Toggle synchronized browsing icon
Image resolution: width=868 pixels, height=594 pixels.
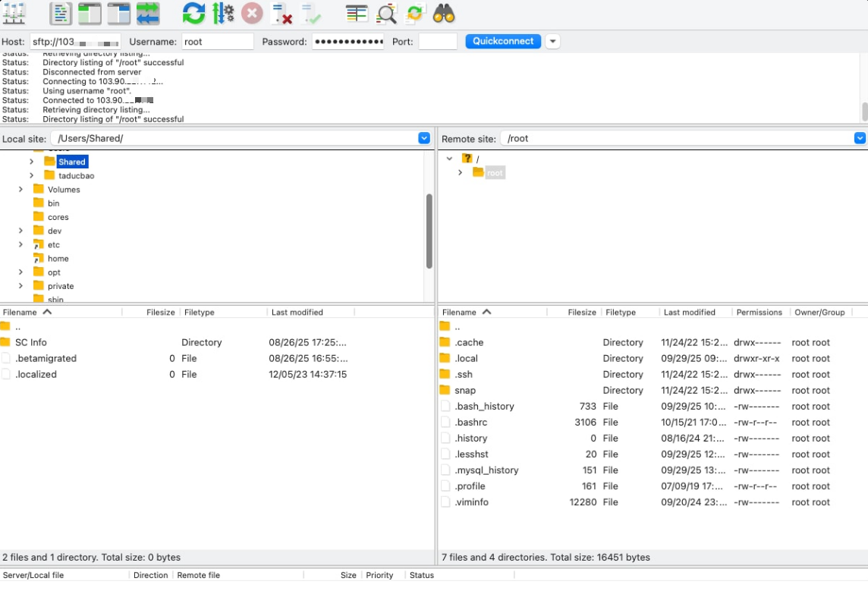tap(414, 14)
